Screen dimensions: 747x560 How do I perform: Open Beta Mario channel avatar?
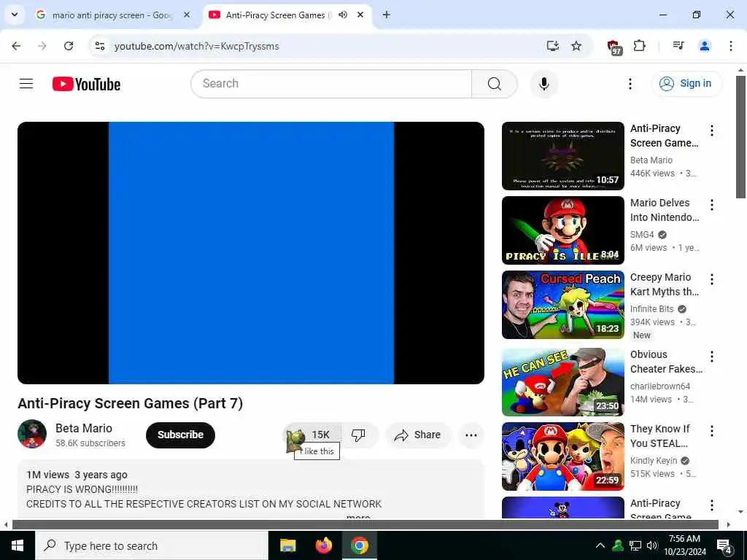[x=32, y=434]
